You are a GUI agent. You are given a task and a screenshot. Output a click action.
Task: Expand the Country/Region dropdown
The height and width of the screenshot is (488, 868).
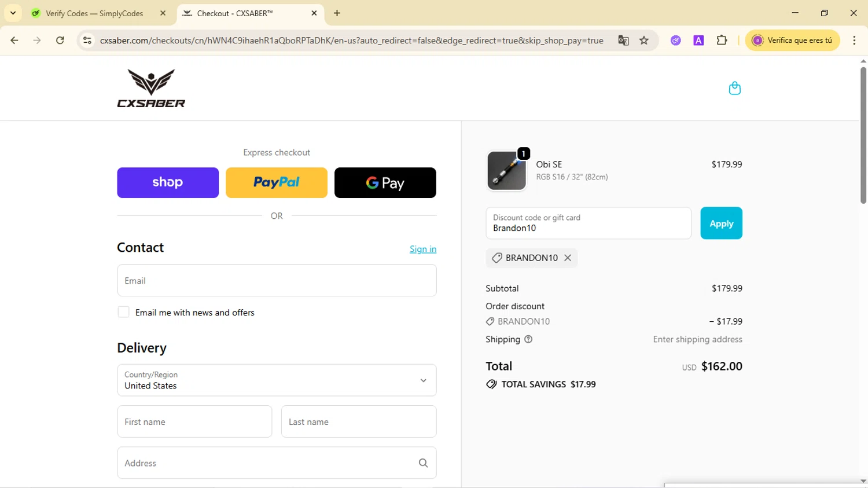[277, 380]
